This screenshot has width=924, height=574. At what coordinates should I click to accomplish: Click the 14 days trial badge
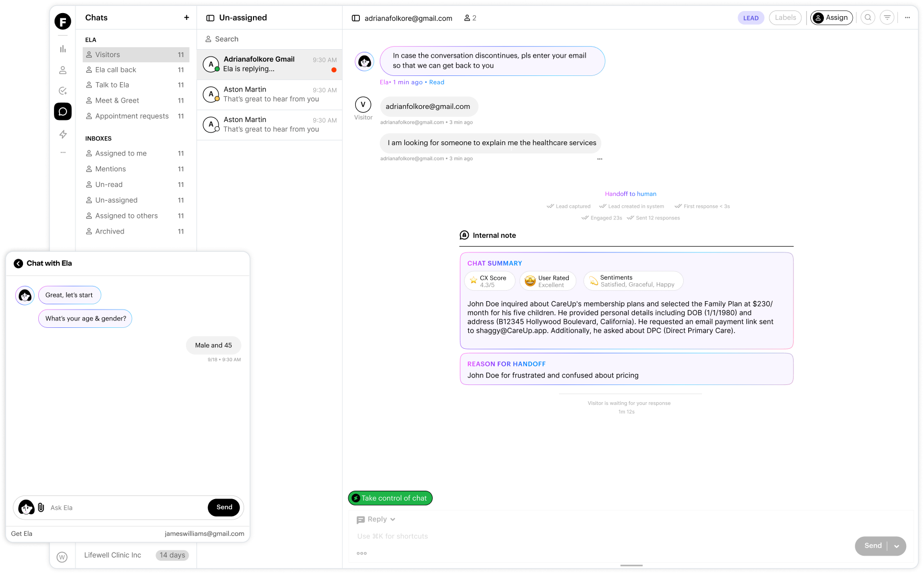click(172, 555)
